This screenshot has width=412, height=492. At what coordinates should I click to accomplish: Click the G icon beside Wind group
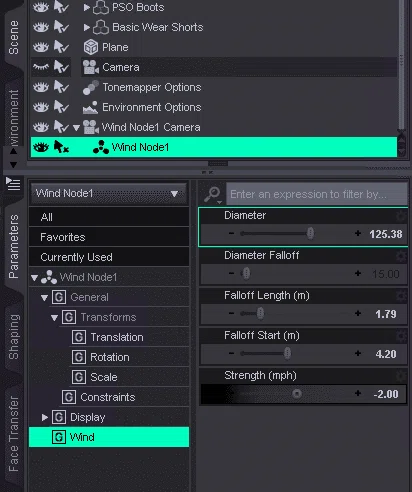click(x=59, y=437)
